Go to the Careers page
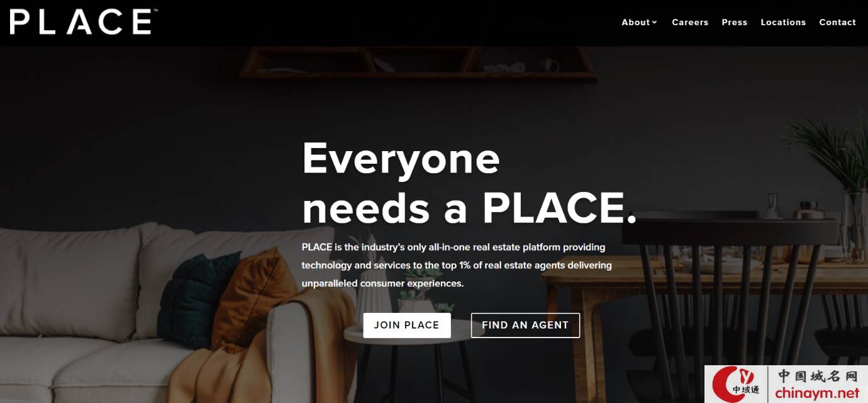 click(x=690, y=22)
